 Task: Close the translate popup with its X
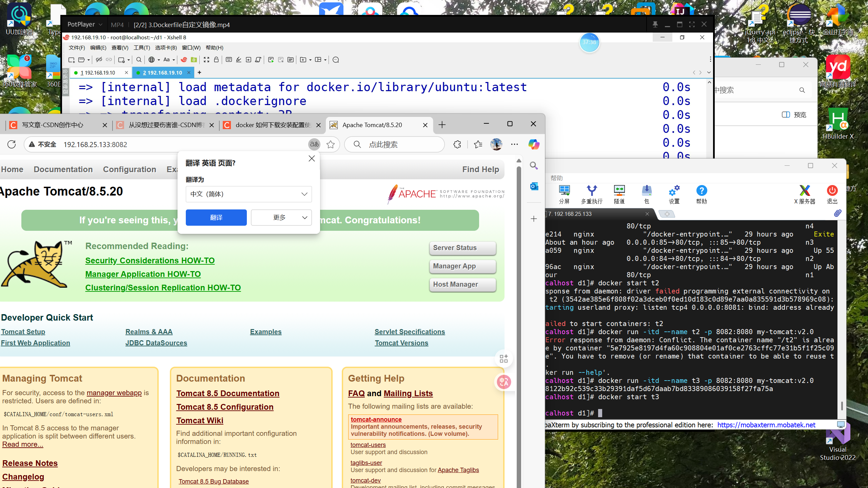click(x=312, y=159)
